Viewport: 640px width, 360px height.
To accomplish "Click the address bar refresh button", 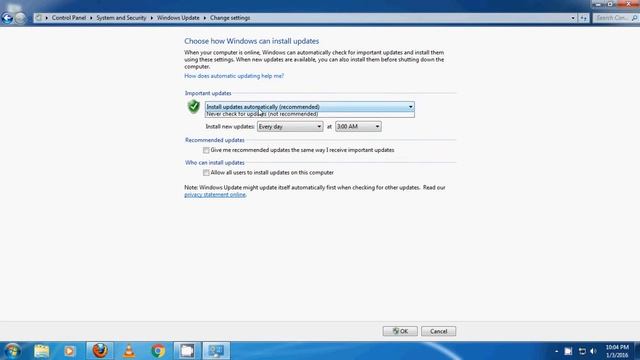I will tap(584, 18).
